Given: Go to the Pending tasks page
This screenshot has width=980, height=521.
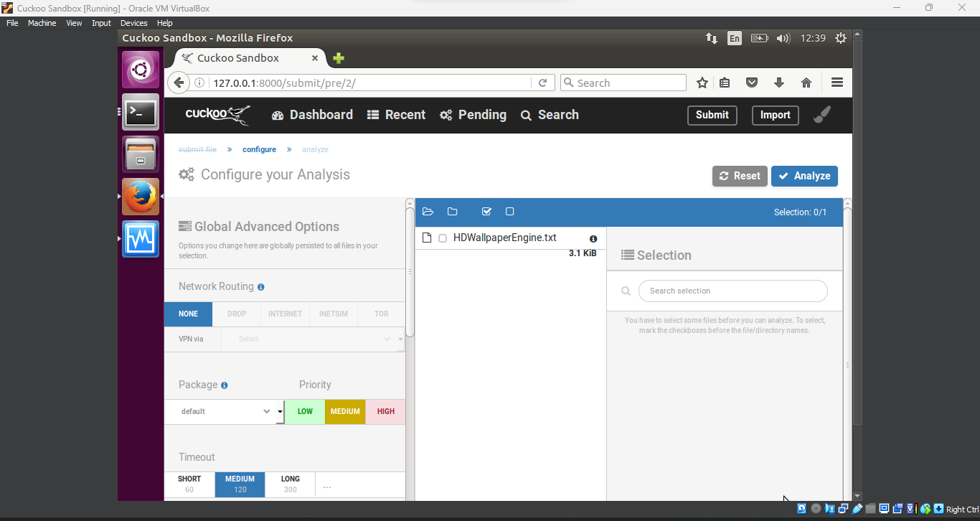Looking at the screenshot, I should pos(473,115).
